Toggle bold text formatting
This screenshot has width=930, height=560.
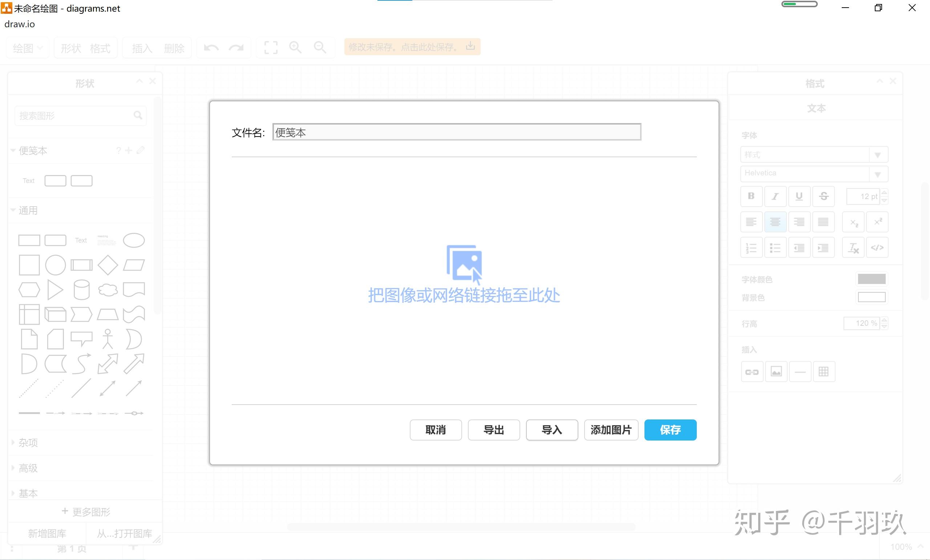click(x=751, y=196)
